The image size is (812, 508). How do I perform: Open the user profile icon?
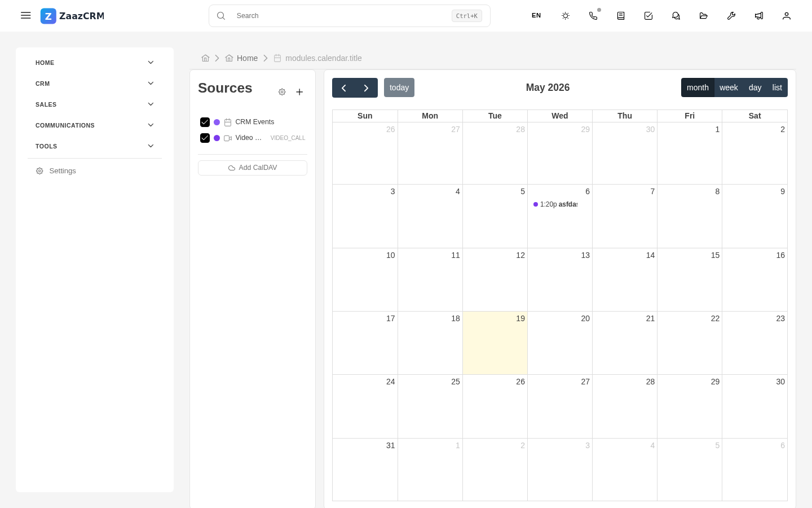coord(787,16)
